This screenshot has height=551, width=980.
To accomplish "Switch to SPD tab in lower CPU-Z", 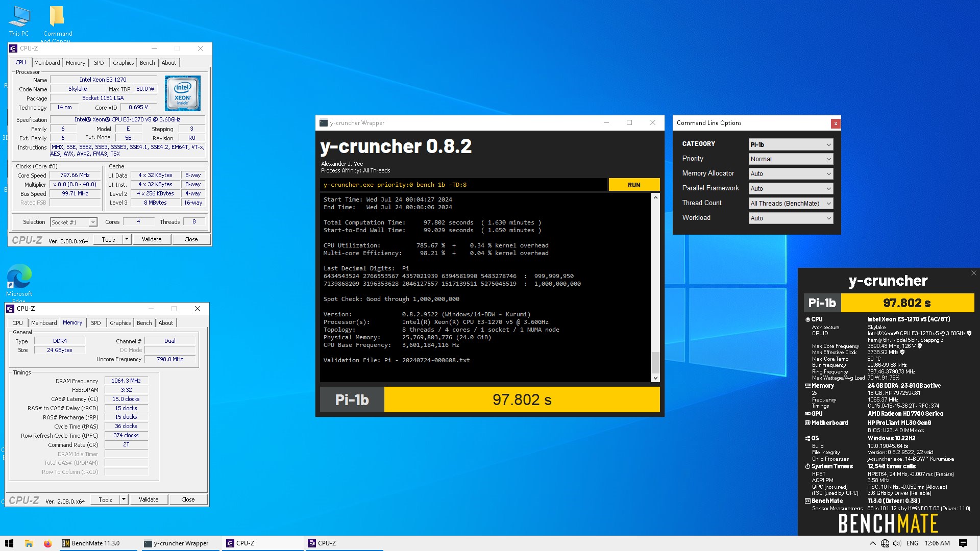I will point(96,323).
